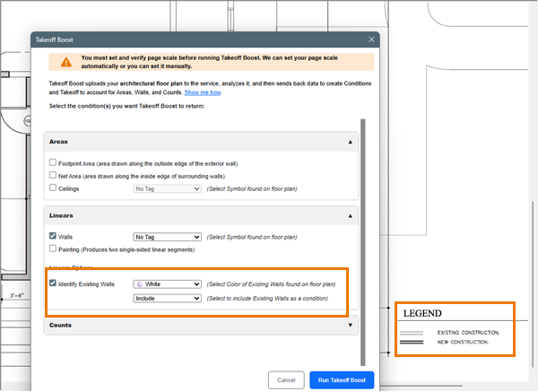Open the White color dropdown
Screen dimensions: 538x392
pyautogui.click(x=167, y=284)
